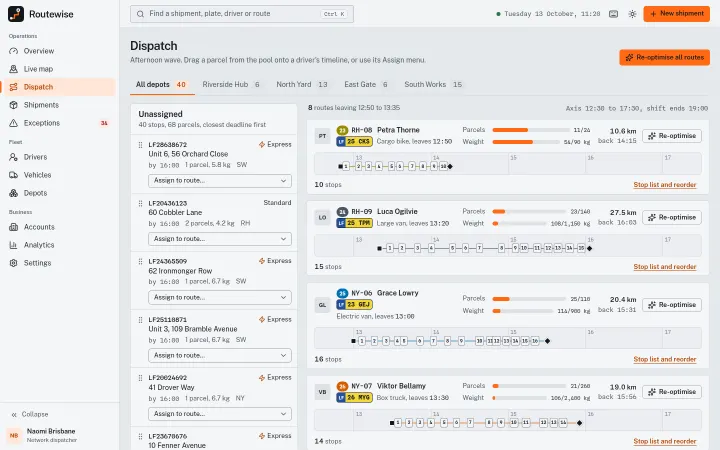Viewport: 720px width, 450px height.
Task: Open Settings from the sidebar
Action: point(59,263)
